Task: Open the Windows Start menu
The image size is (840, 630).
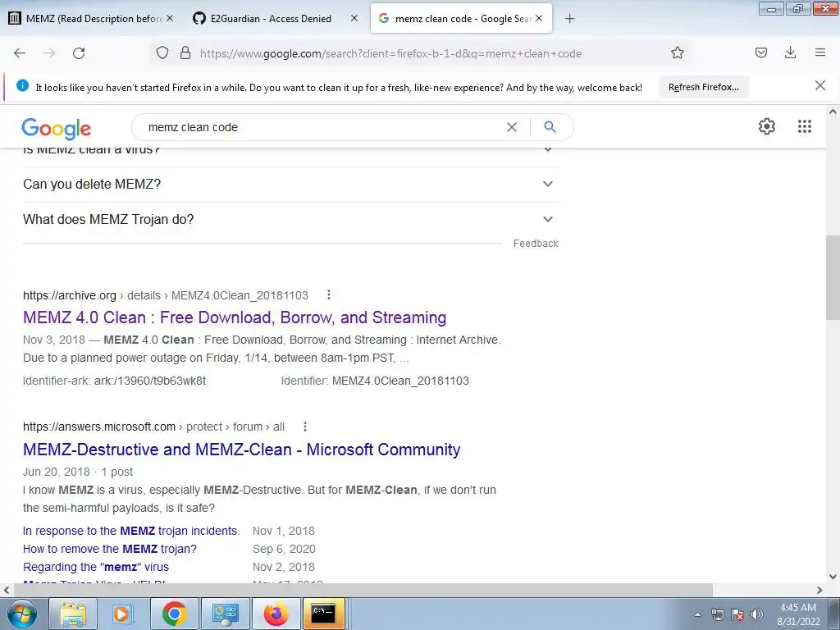Action: pos(21,614)
